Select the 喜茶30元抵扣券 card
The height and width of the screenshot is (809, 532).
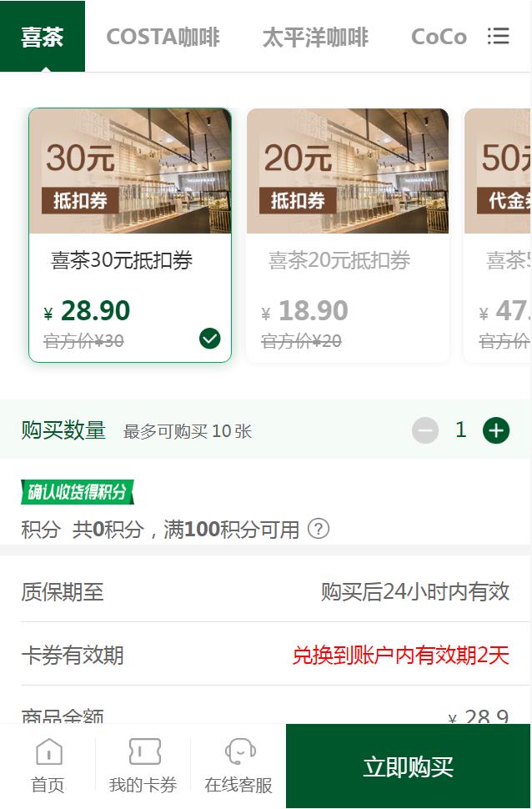tap(130, 235)
